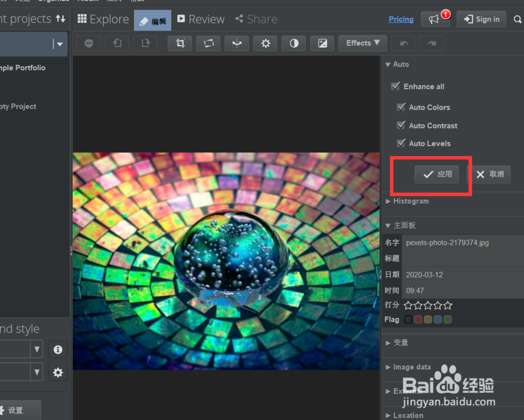
Task: Select the green flag swatch
Action: 448,320
